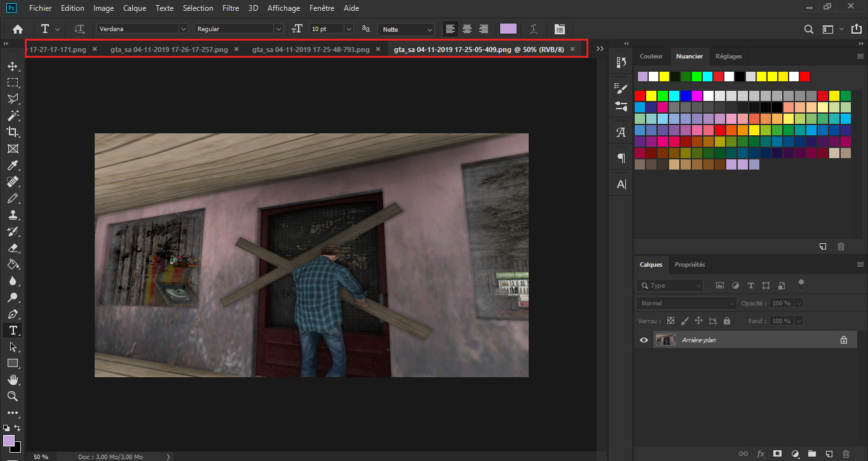
Task: Select the Eraser tool
Action: pos(12,248)
